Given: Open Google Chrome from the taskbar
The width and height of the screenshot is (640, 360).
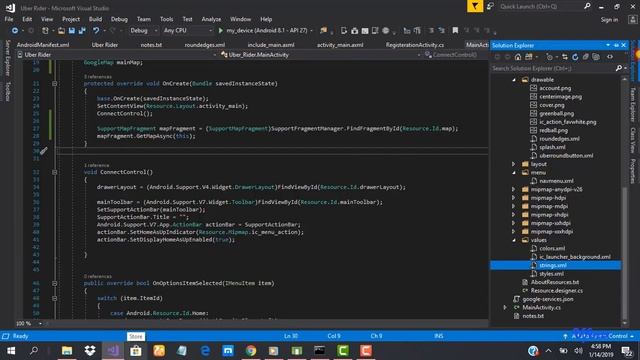Looking at the screenshot, I should (251, 351).
